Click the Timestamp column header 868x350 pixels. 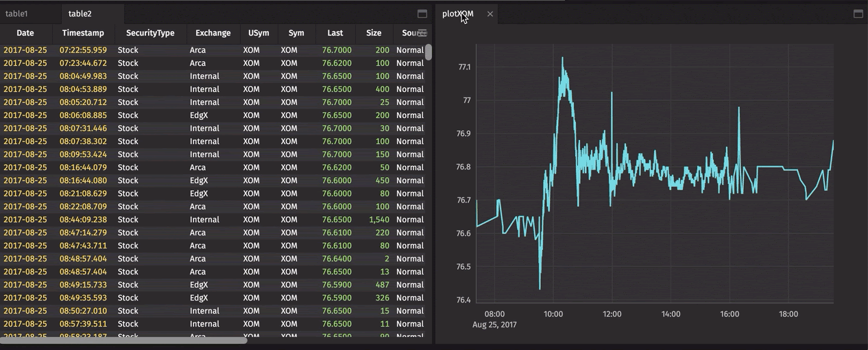pyautogui.click(x=83, y=33)
